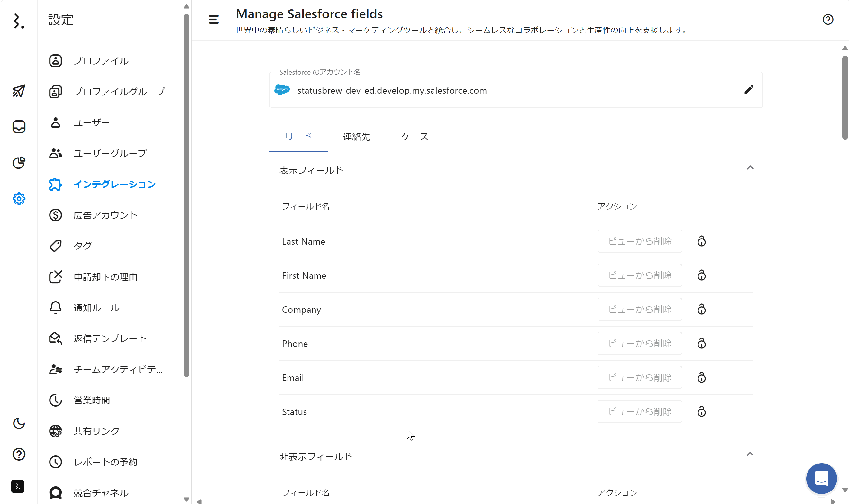
Task: Collapse the 表示フィールド section
Action: pos(750,168)
